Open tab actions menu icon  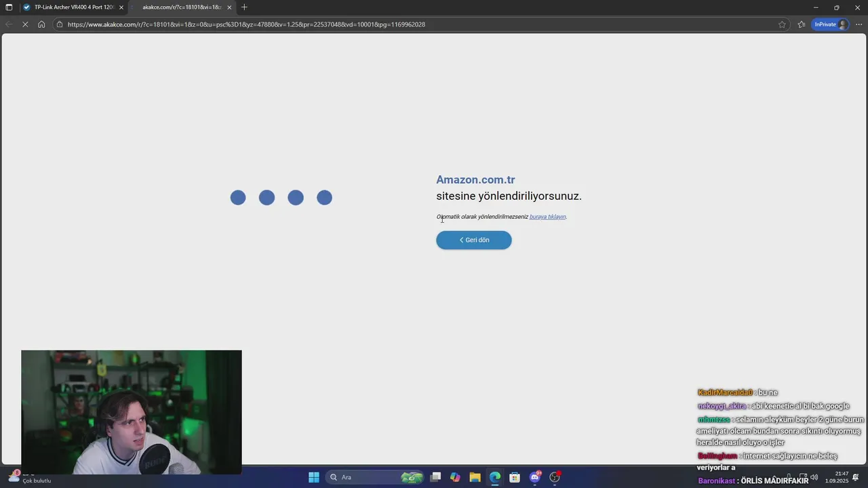point(9,7)
